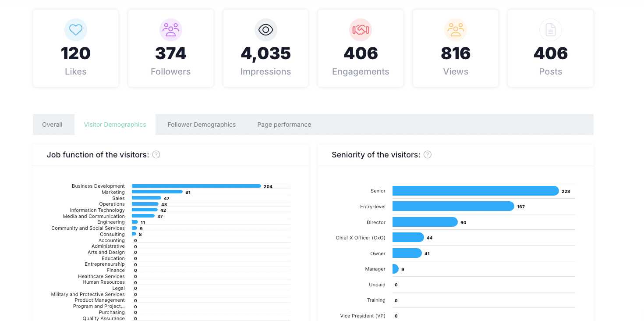Click the 4,035 Impressions card value
644x321 pixels.
265,53
